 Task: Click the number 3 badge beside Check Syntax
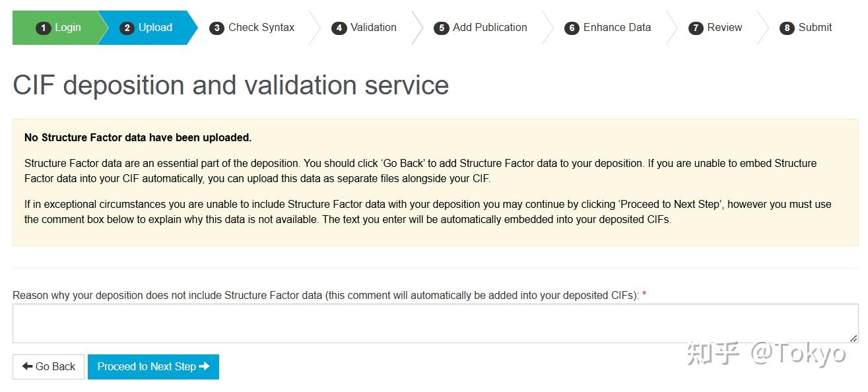(217, 28)
